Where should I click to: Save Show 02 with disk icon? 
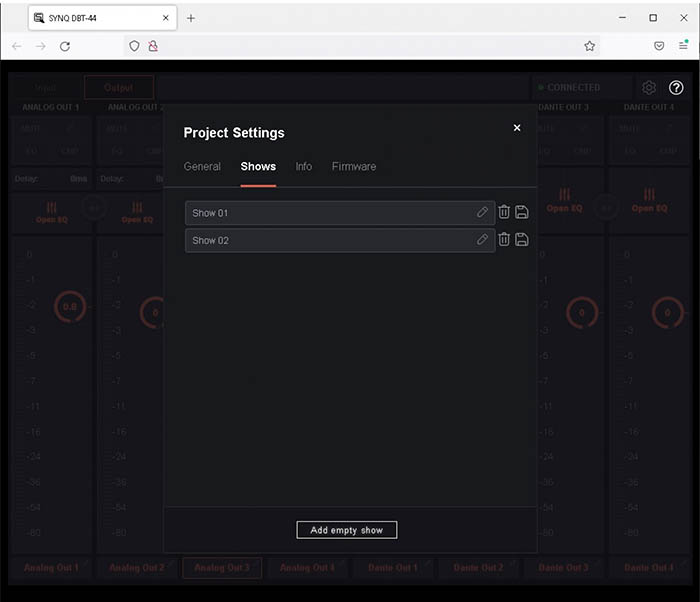[x=522, y=240]
